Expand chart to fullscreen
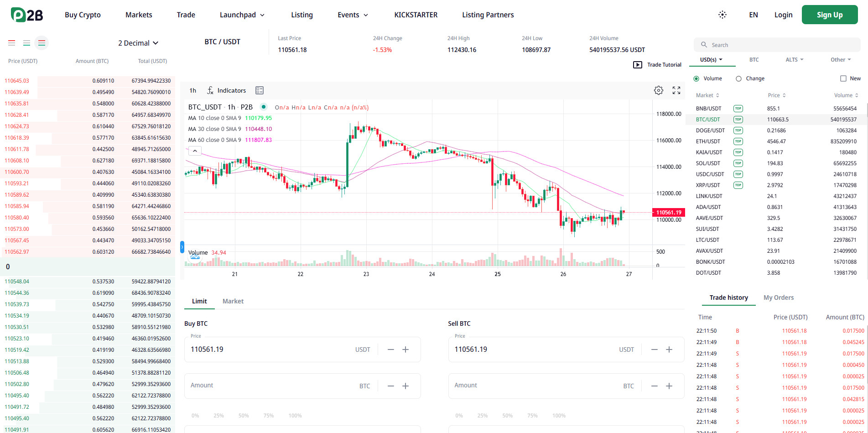Image resolution: width=868 pixels, height=433 pixels. click(676, 90)
